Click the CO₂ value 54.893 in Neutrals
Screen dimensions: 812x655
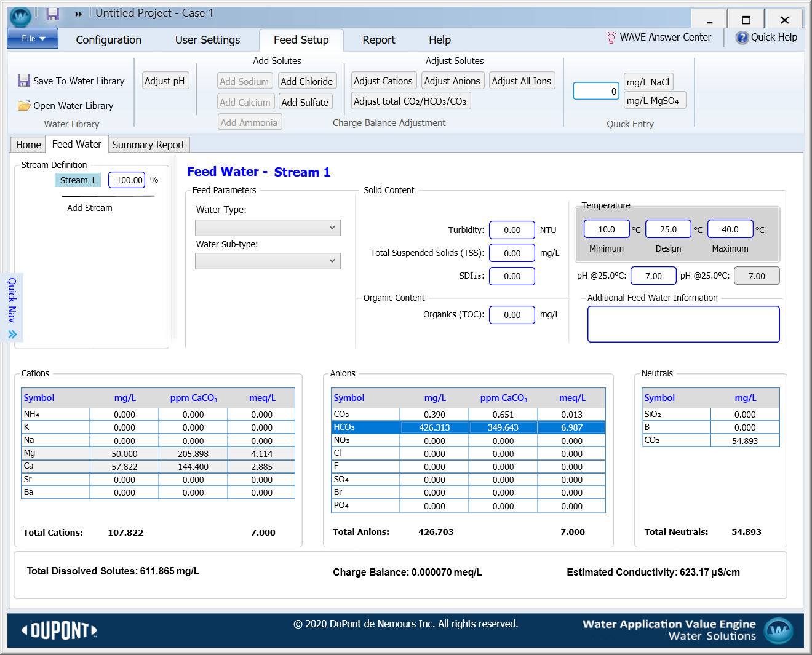(x=745, y=441)
